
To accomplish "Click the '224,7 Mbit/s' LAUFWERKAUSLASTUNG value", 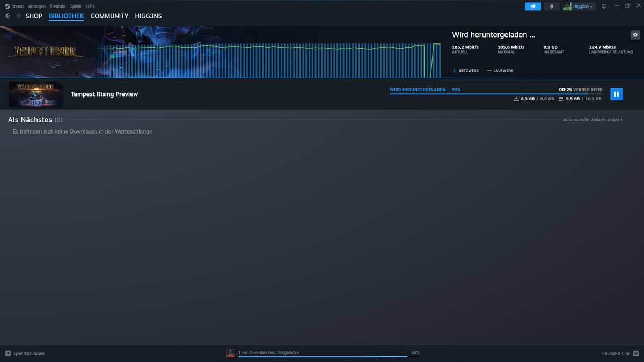I will coord(602,47).
